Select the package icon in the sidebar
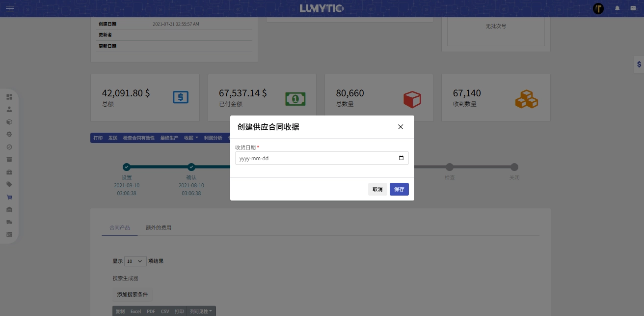Viewport: 644px width, 316px height. pos(9,121)
